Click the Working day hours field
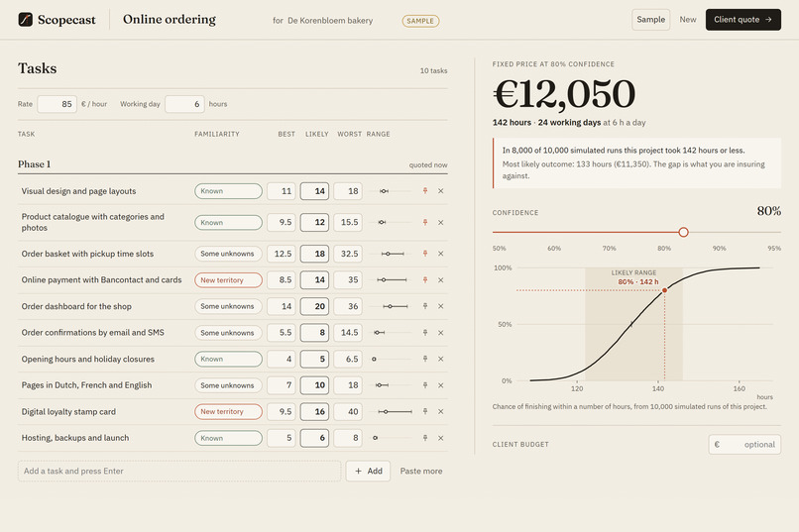This screenshot has width=799, height=532. (184, 104)
